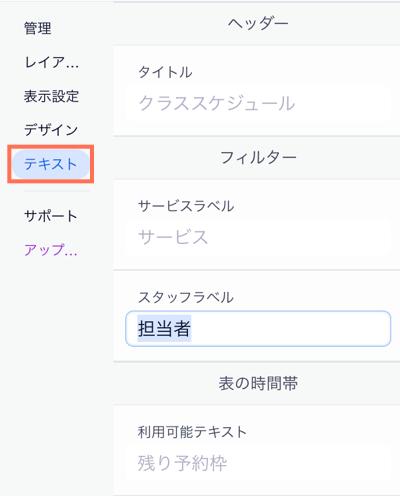Select the highlighted テキスト tab
Viewport: 400px width, 496px height.
[51, 164]
